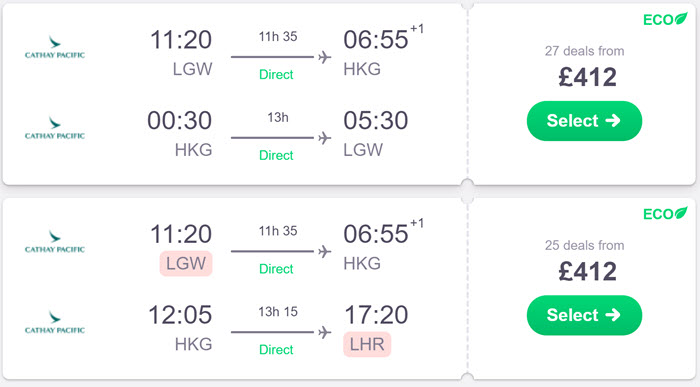Viewport: 700px width, 387px height.
Task: Click Cathay Pacific logo on 00:30 return flight
Action: click(x=54, y=129)
